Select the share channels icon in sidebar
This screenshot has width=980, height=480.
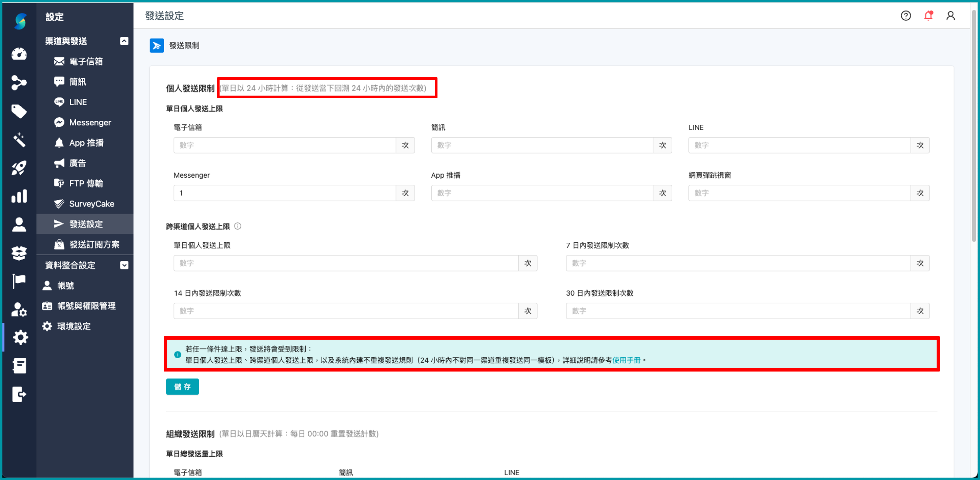pos(19,83)
